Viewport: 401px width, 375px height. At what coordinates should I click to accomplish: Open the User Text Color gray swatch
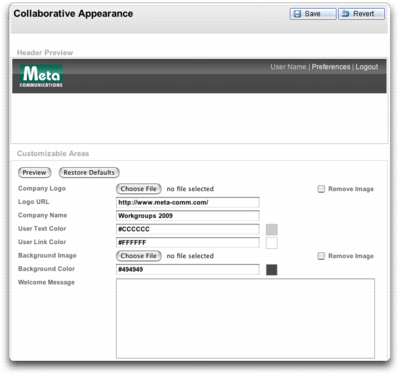(272, 229)
